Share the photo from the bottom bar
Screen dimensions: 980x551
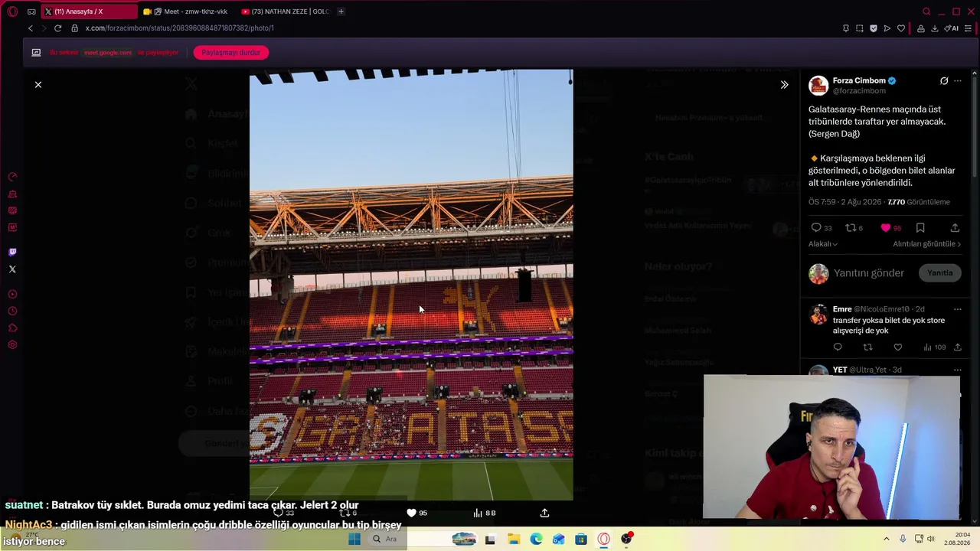tap(544, 513)
